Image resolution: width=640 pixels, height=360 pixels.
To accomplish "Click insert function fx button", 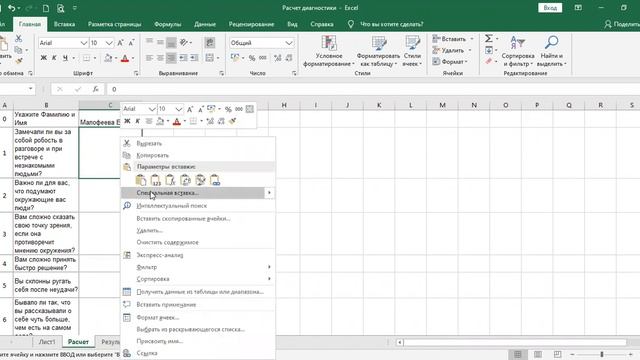I will pyautogui.click(x=96, y=89).
